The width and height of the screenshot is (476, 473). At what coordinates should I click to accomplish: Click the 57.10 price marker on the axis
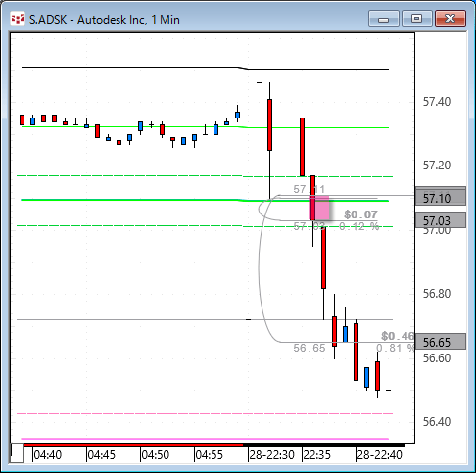tap(440, 198)
